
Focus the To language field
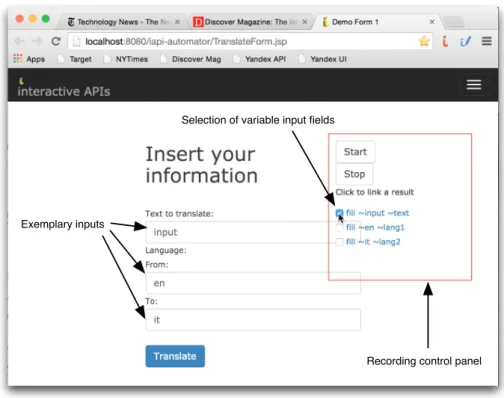253,320
